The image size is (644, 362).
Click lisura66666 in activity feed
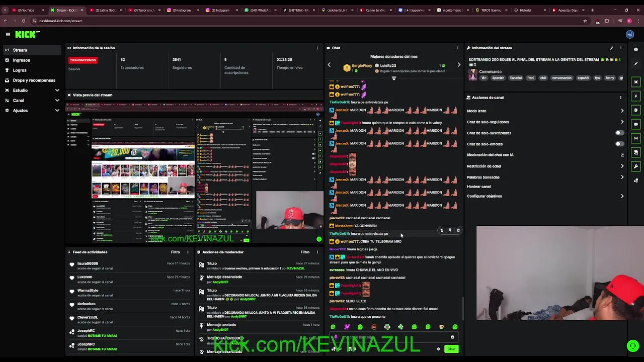tap(88, 263)
